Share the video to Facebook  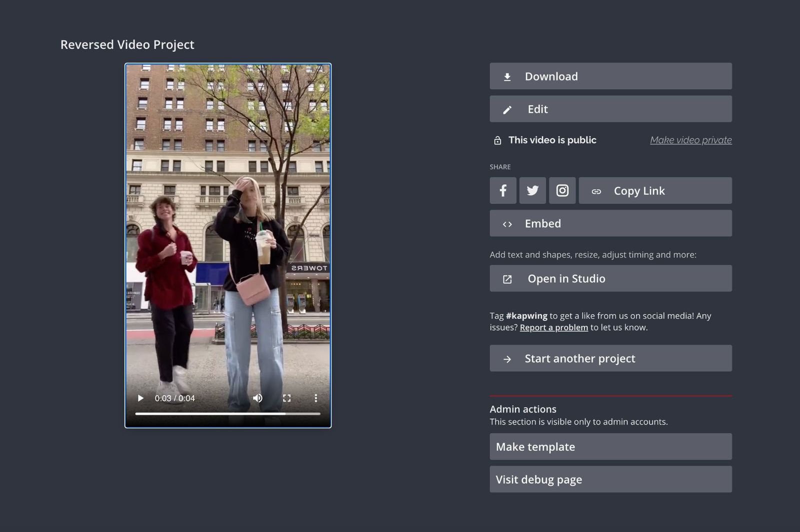[x=502, y=190]
